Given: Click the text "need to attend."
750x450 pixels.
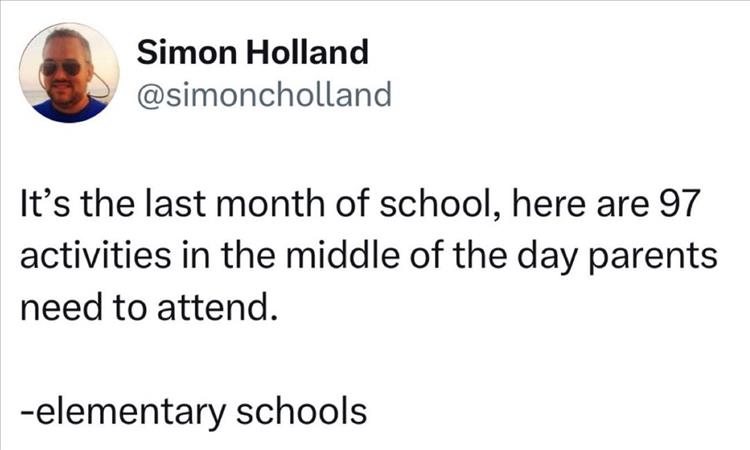Looking at the screenshot, I should [148, 304].
